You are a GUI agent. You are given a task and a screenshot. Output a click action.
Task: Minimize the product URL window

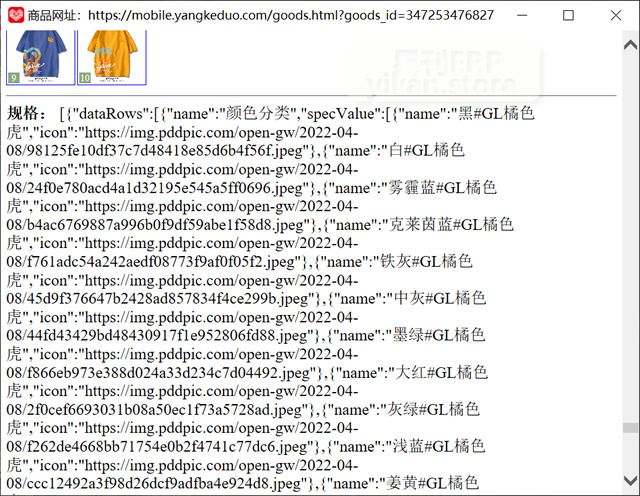(x=522, y=15)
